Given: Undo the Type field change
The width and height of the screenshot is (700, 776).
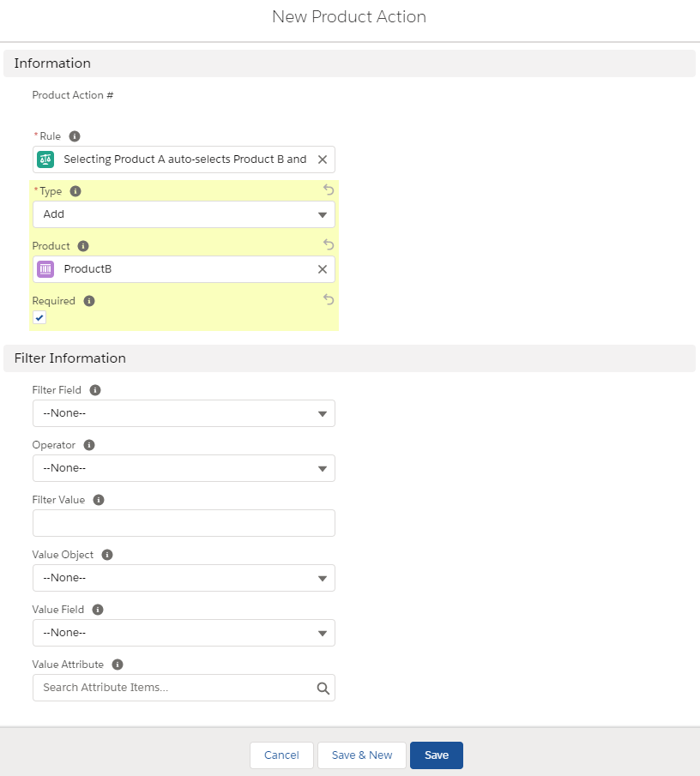Looking at the screenshot, I should tap(329, 189).
